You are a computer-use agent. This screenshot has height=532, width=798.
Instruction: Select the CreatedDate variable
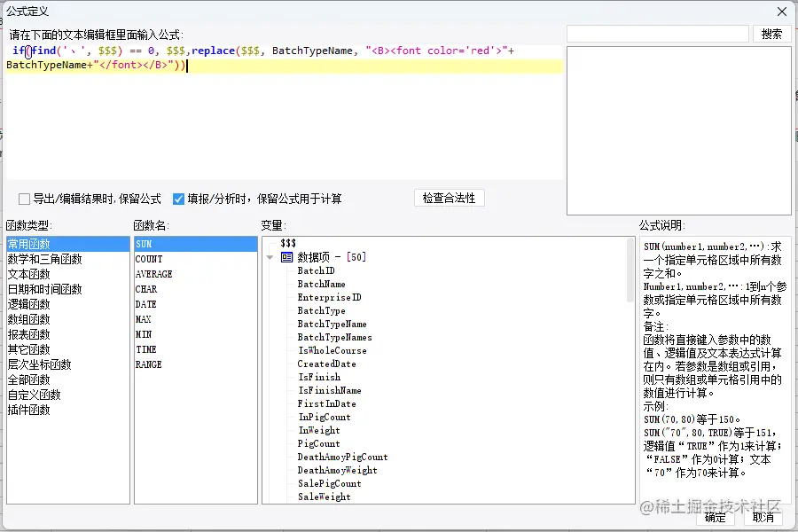point(326,364)
